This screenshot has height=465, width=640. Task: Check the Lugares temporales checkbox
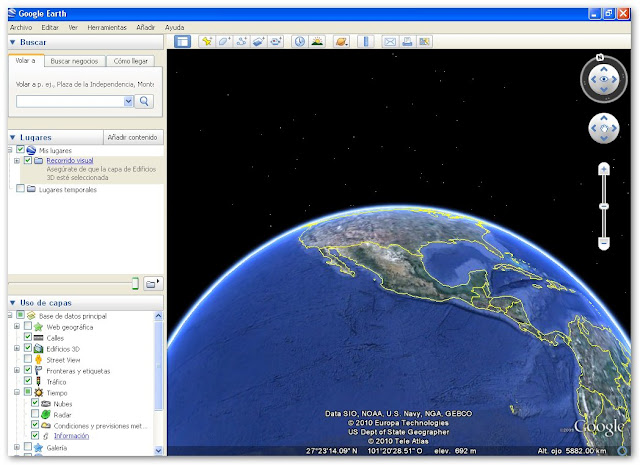(x=20, y=189)
